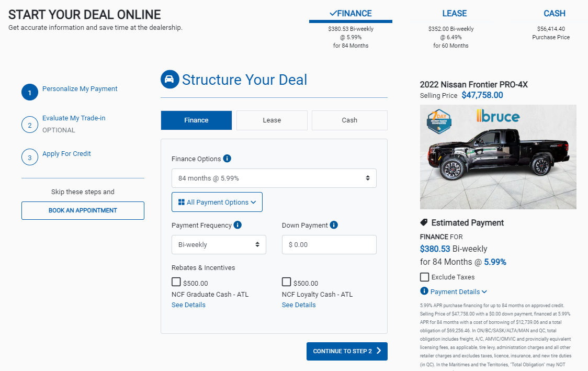Click the step 1 circle icon

tap(30, 92)
